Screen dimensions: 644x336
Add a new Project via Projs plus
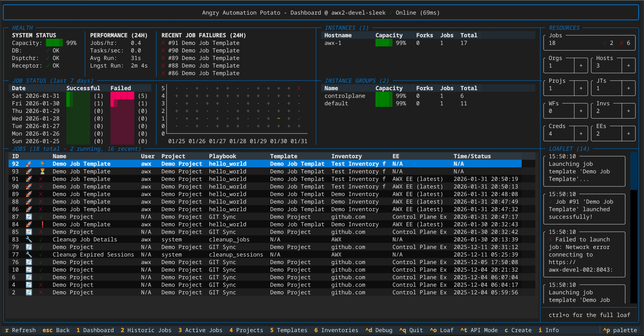point(581,88)
